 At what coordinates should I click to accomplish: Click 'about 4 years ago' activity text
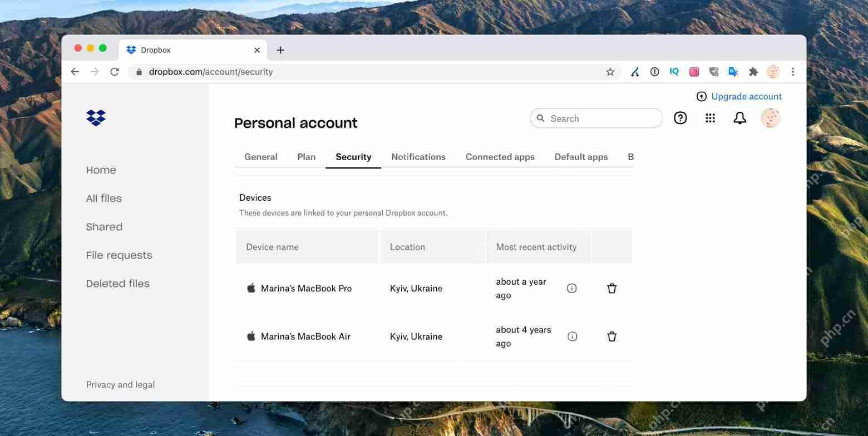point(523,336)
